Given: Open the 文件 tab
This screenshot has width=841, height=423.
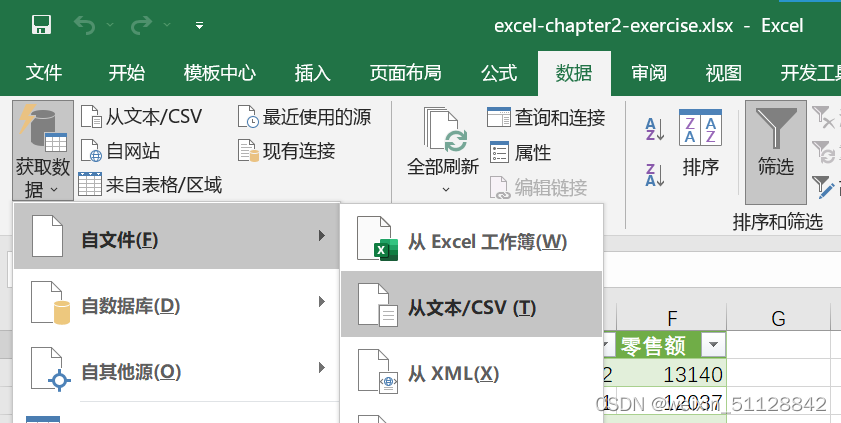Looking at the screenshot, I should click(x=43, y=73).
